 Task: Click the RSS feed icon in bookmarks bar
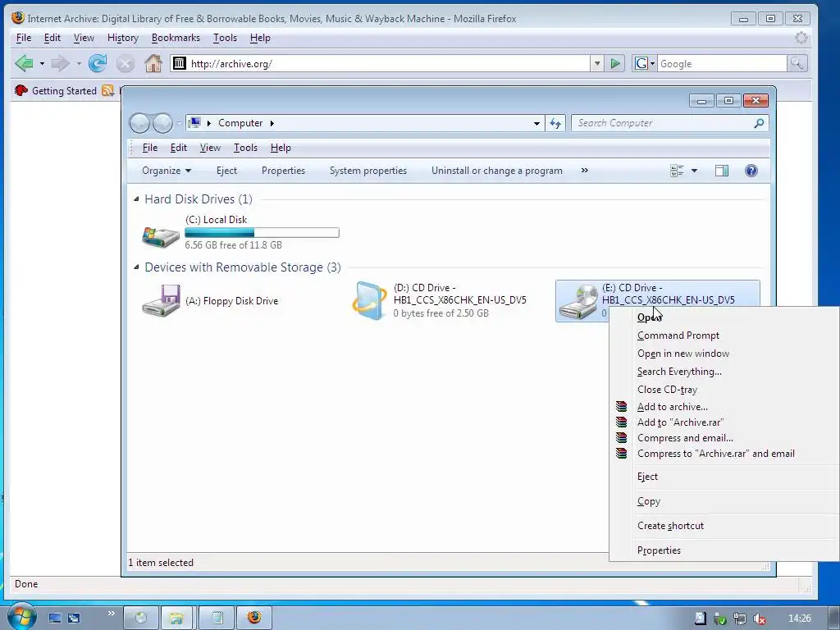pos(107,90)
